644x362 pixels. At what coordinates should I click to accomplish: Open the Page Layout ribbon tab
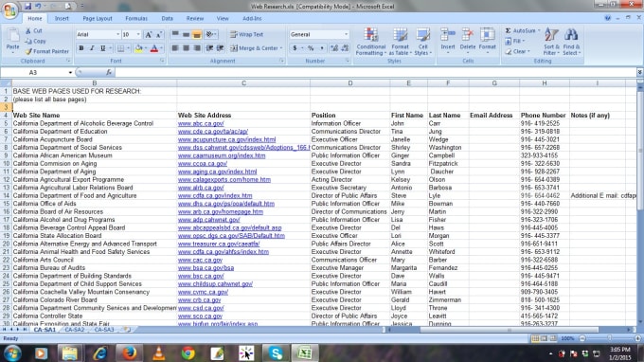coord(98,19)
